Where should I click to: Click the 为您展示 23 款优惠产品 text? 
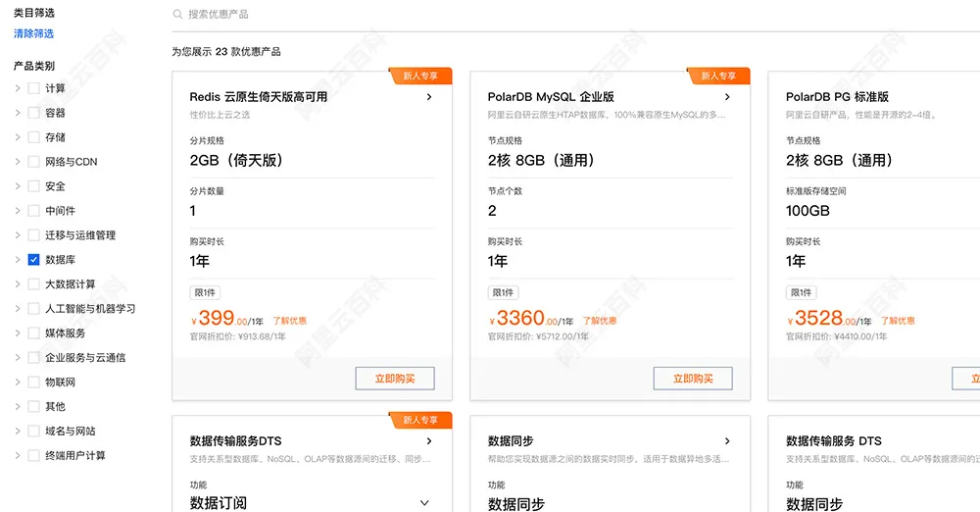(x=226, y=52)
